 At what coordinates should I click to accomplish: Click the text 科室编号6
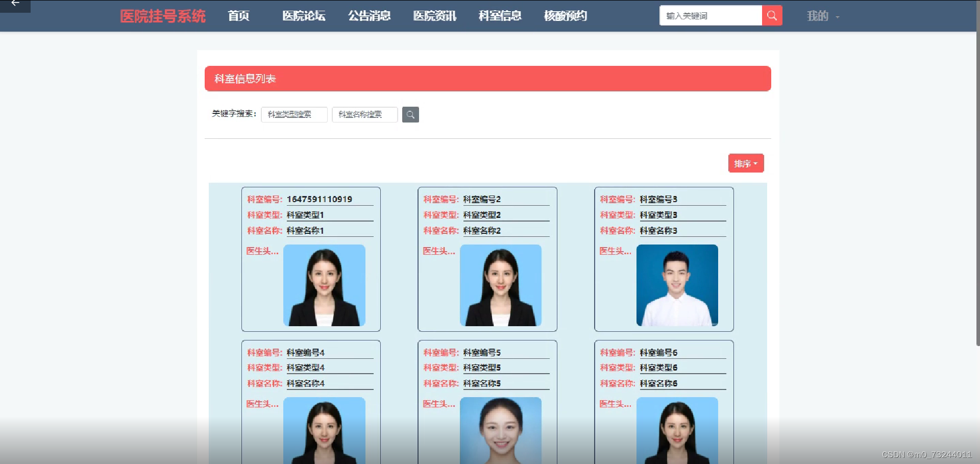click(x=658, y=352)
